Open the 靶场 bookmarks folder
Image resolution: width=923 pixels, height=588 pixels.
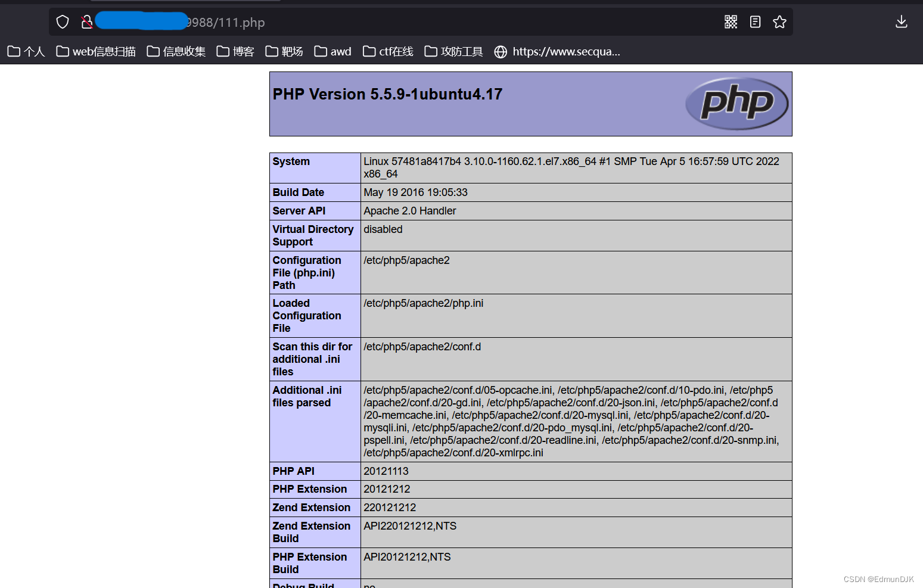284,52
